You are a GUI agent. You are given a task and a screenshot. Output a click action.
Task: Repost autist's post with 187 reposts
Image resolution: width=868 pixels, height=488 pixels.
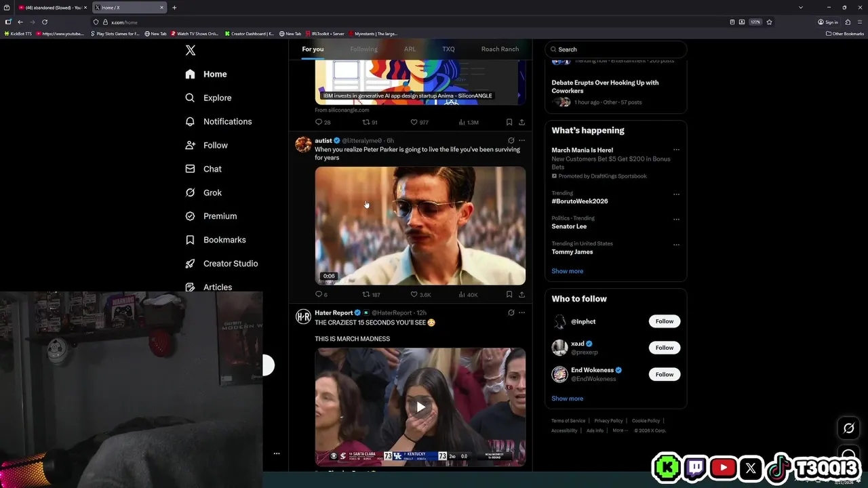coord(371,294)
